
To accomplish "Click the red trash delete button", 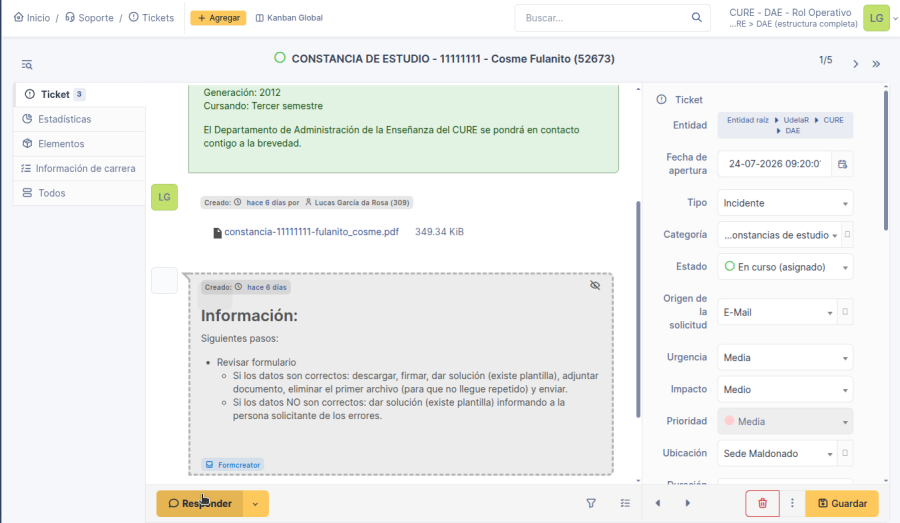I will 762,503.
